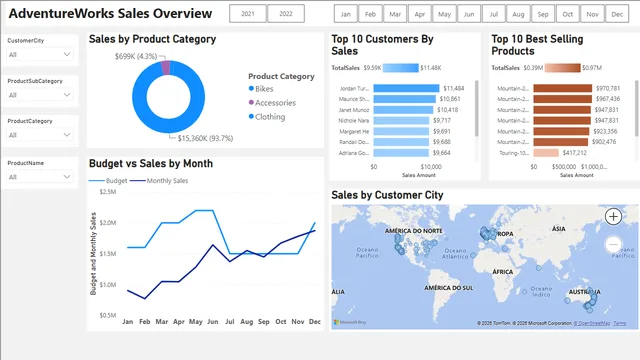Image resolution: width=640 pixels, height=360 pixels.
Task: Click the products TotalSales orange gradient bar
Action: (x=562, y=68)
